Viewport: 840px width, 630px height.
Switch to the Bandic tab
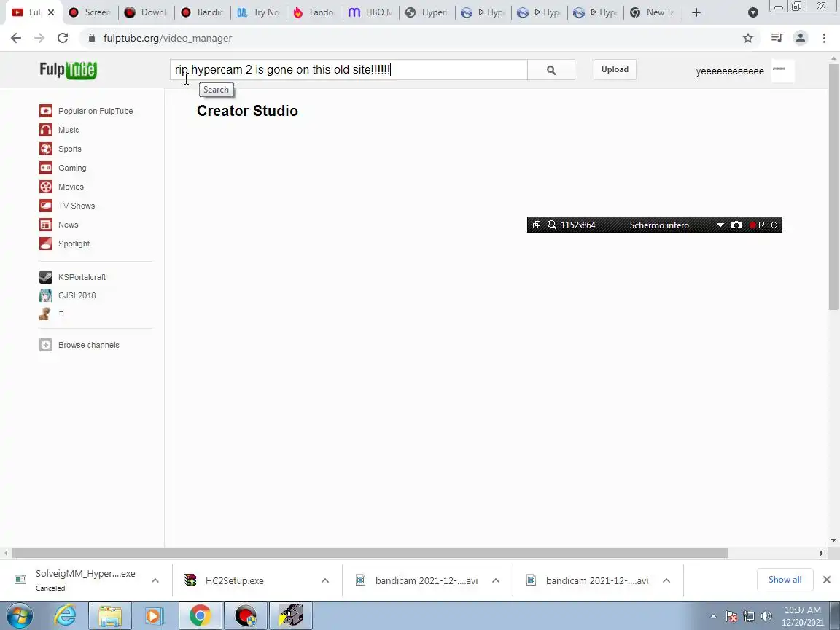pos(203,12)
